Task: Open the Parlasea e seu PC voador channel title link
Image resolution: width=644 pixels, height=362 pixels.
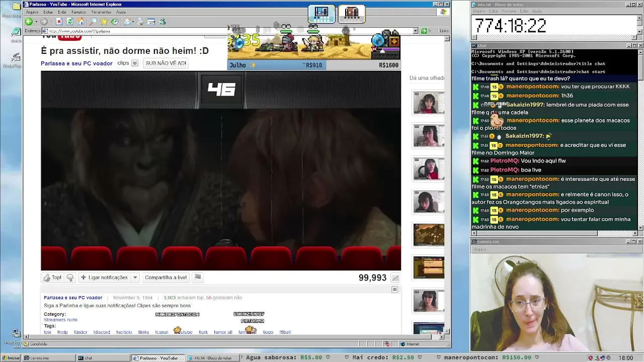Action: [76, 63]
